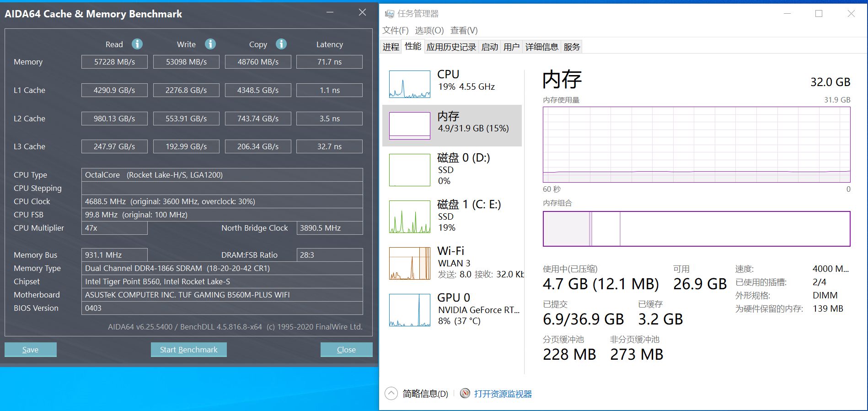Switch to the 应用历史记录 tab
Screen dimensions: 868x411
(x=451, y=47)
